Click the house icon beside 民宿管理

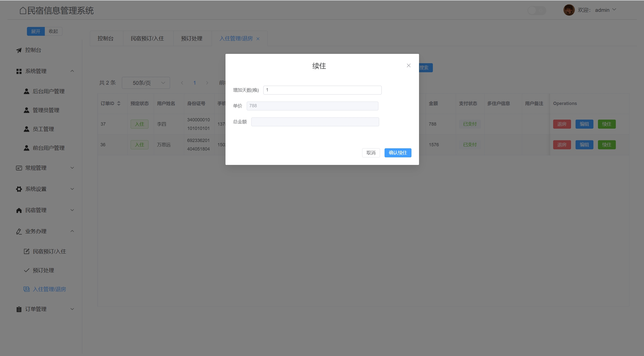pyautogui.click(x=19, y=210)
